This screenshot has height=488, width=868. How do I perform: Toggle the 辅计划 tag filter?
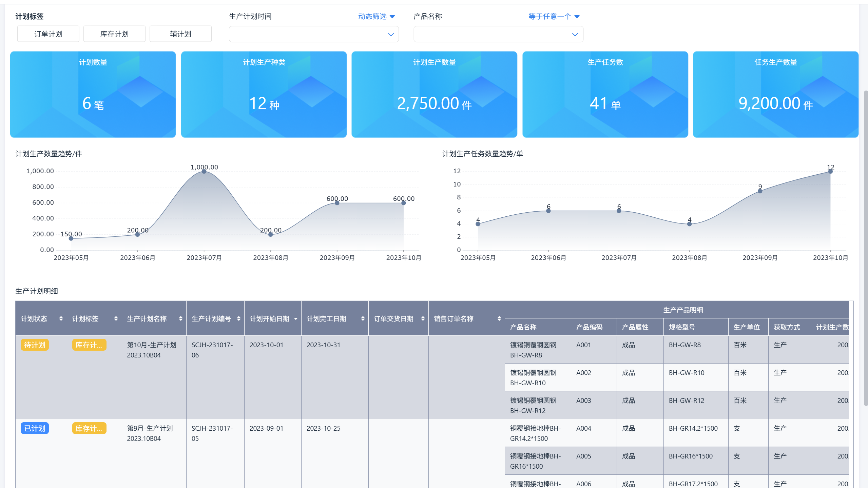[180, 34]
